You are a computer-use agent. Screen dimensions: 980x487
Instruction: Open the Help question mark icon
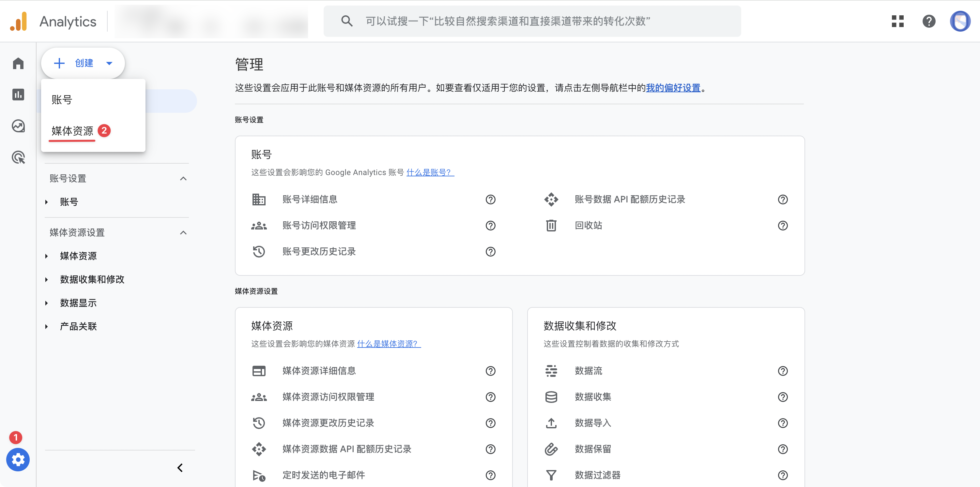pyautogui.click(x=929, y=21)
